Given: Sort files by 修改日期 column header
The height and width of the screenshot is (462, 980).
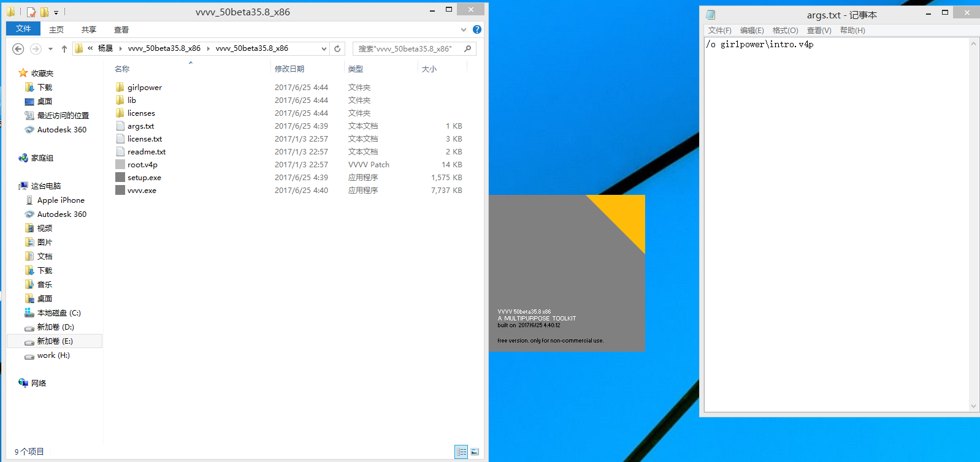Looking at the screenshot, I should (x=289, y=69).
